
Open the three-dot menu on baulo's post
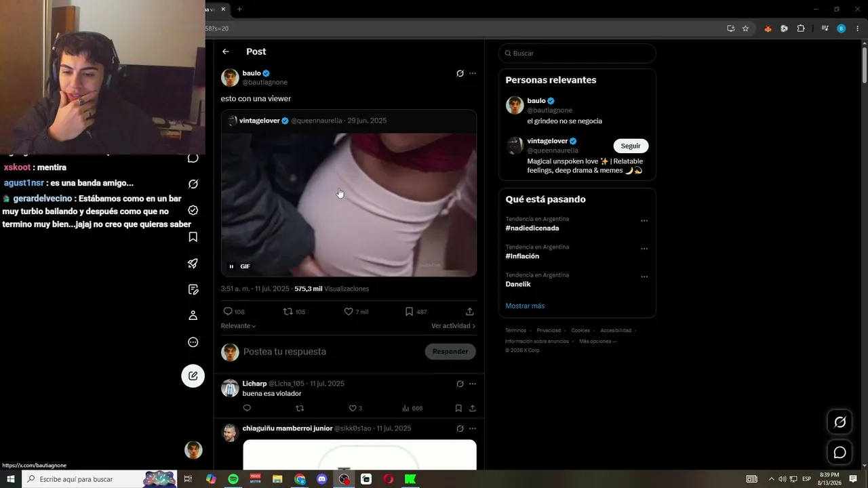(473, 73)
